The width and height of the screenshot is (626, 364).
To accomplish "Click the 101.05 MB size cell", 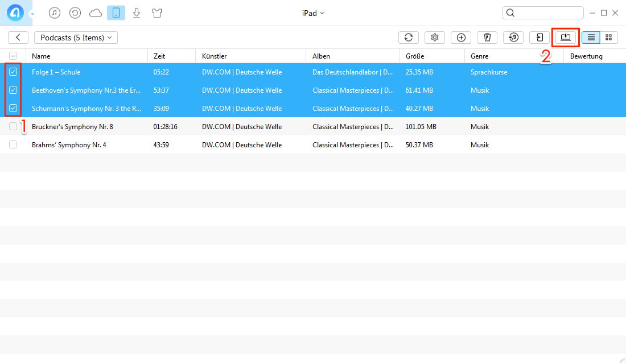I will click(x=421, y=126).
